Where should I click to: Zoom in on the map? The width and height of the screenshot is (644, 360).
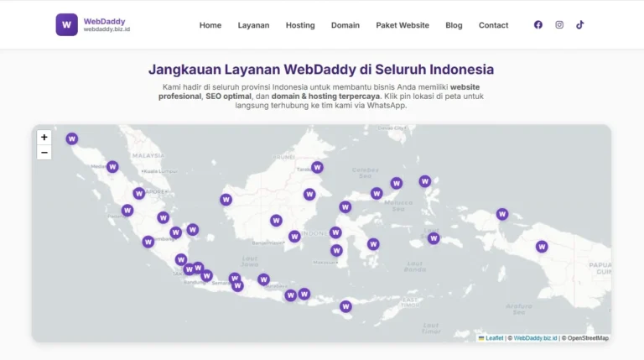point(44,138)
